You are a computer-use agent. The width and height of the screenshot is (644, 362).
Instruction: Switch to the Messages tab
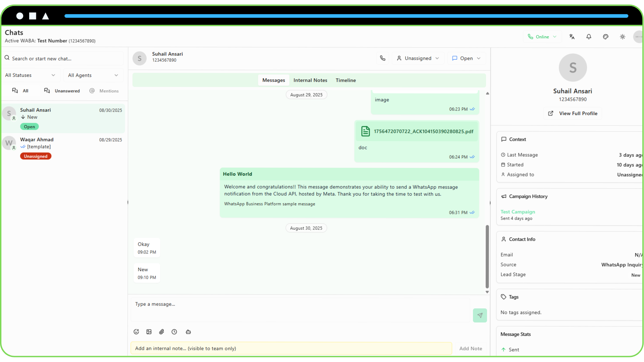point(274,80)
